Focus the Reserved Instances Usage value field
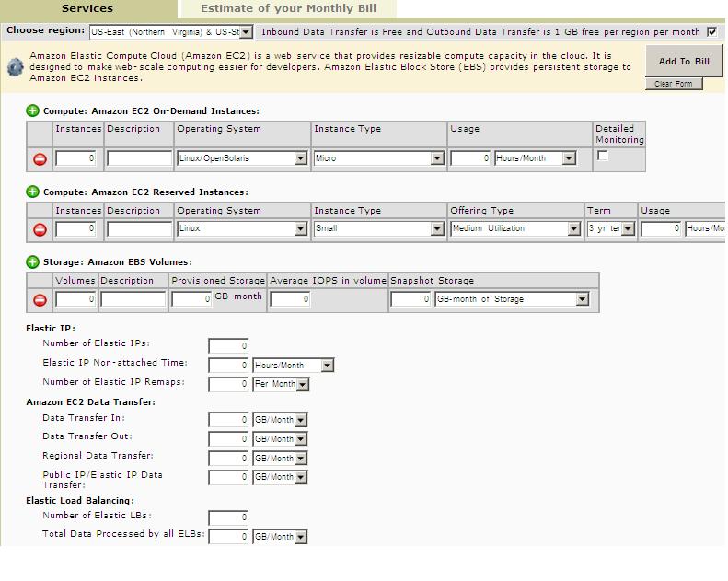 click(661, 228)
